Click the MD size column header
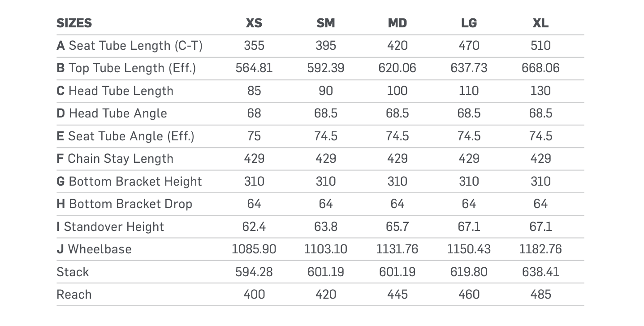The width and height of the screenshot is (644, 326). click(397, 23)
